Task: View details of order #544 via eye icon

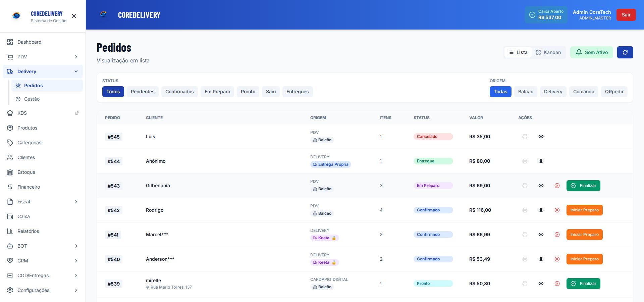Action: pos(541,161)
